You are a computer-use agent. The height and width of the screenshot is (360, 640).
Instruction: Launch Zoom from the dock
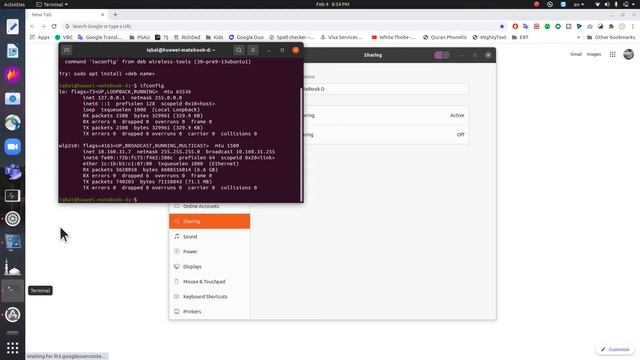tap(13, 147)
